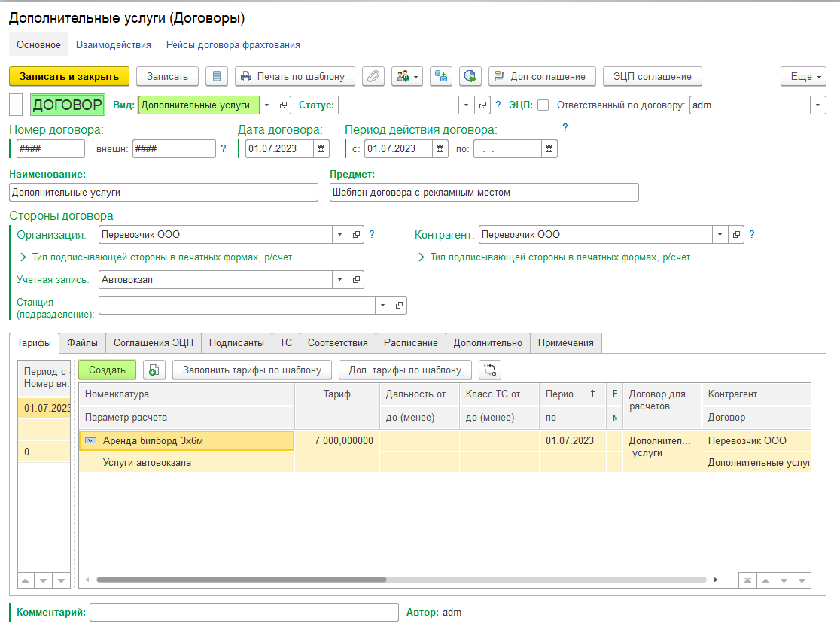Switch to the Файлы tab
Viewport: 840px width, 630px height.
point(82,343)
